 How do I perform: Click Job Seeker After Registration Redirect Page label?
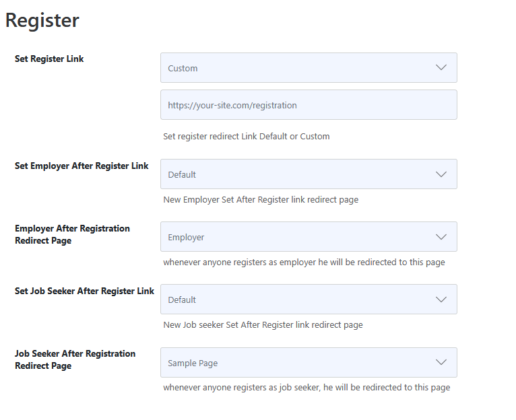75,360
